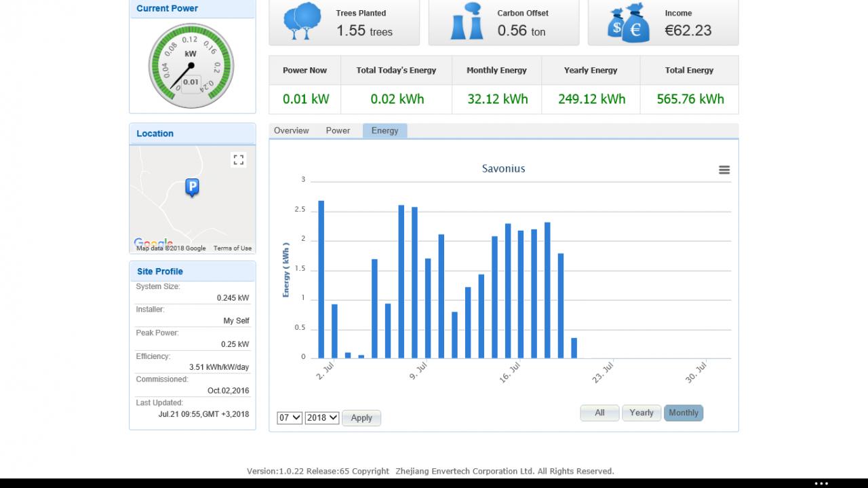Open the three-dot overflow menu in the bottom bar

tap(821, 483)
